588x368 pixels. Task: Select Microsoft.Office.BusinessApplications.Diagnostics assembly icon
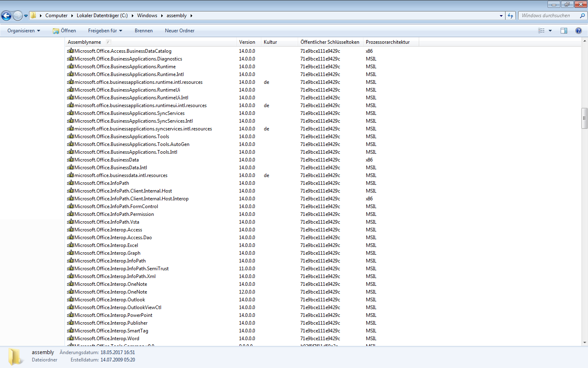pos(70,58)
